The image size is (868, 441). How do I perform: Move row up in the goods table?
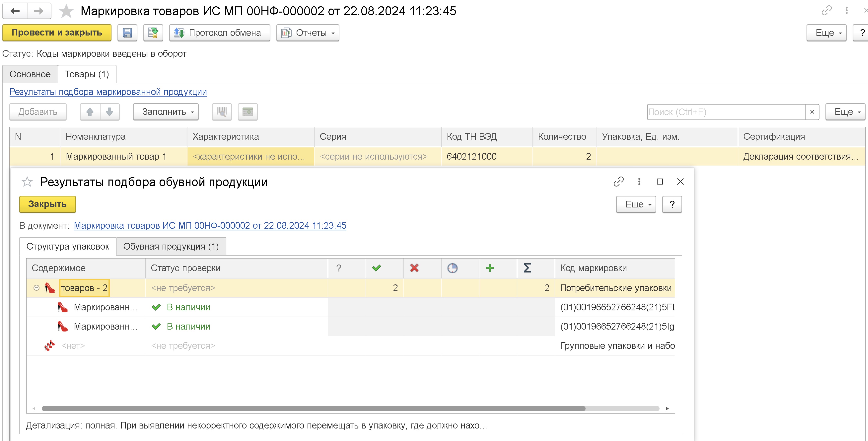[90, 112]
